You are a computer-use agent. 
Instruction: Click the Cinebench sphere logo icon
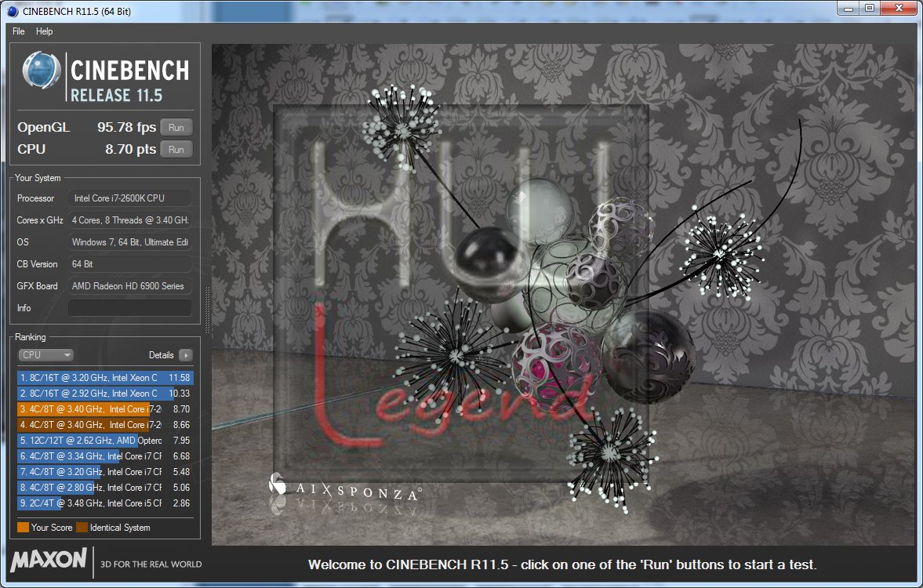pyautogui.click(x=42, y=70)
